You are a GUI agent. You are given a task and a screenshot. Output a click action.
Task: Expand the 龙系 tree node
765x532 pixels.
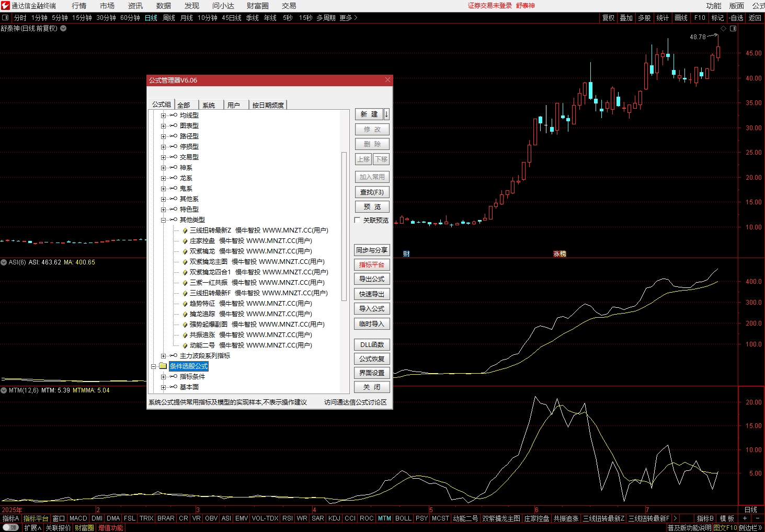click(x=163, y=178)
